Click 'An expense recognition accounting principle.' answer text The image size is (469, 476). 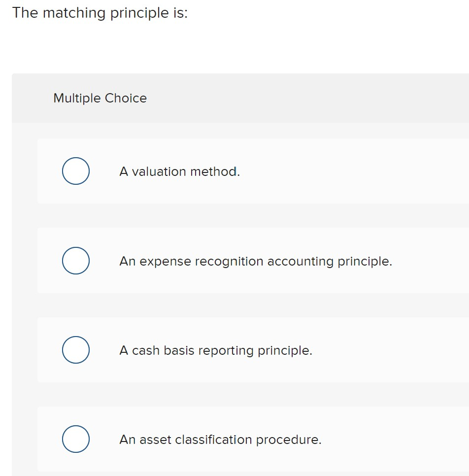[256, 261]
